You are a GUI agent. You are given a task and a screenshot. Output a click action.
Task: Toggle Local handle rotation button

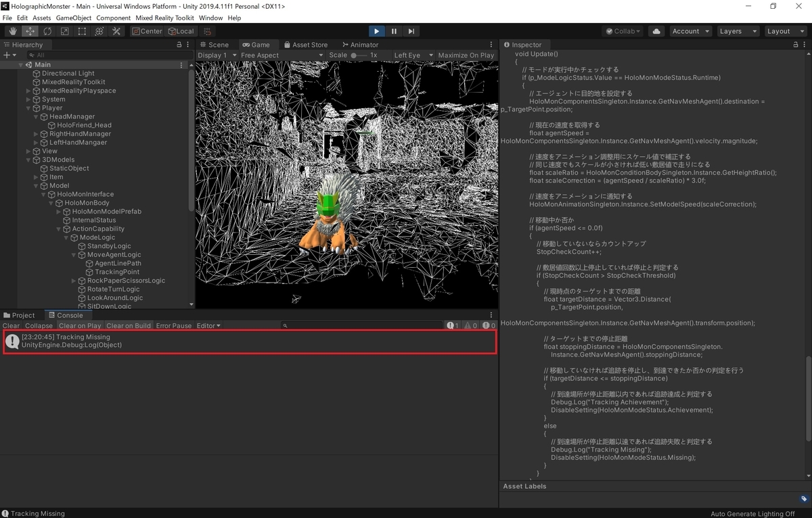181,31
